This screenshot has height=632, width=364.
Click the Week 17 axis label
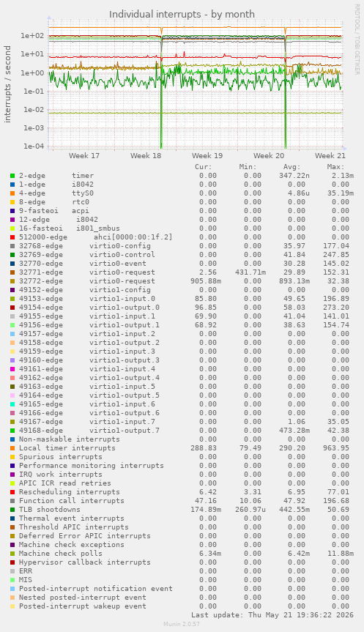(83, 155)
